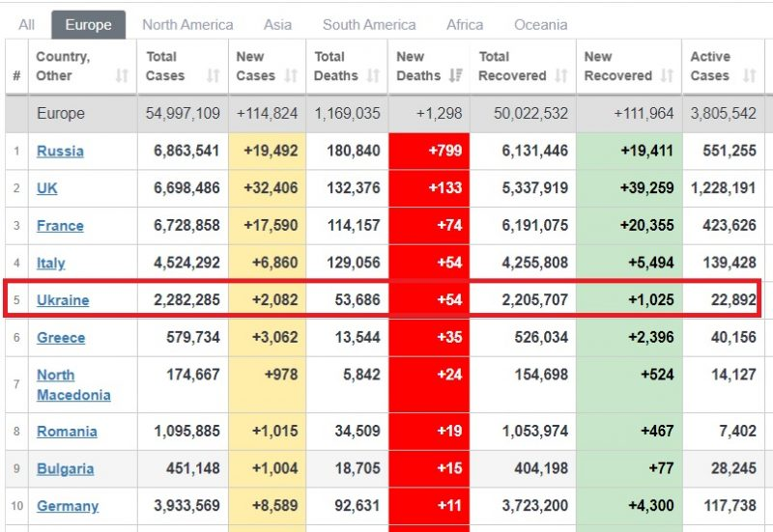The width and height of the screenshot is (773, 532).
Task: Click Ukraine total deaths 53,686
Action: [x=358, y=300]
